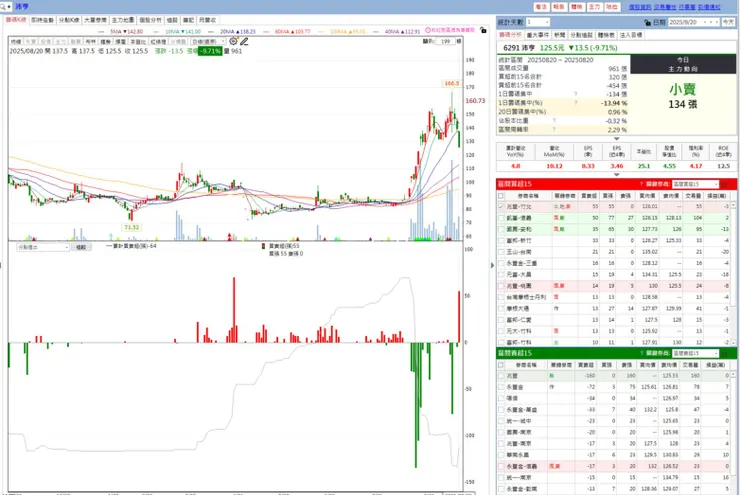Click help question mark in green 區間賣超15 header
Image resolution: width=740 pixels, height=495 pixels.
click(641, 353)
